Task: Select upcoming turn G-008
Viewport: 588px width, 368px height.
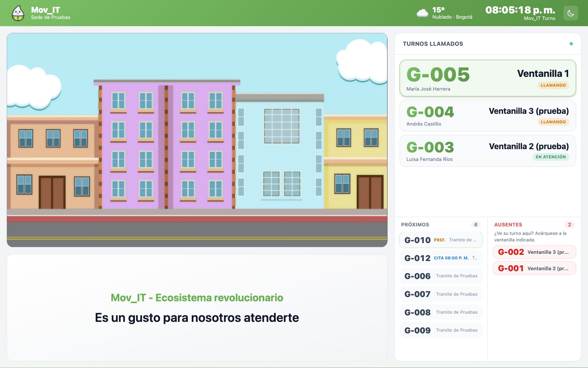Action: click(441, 312)
